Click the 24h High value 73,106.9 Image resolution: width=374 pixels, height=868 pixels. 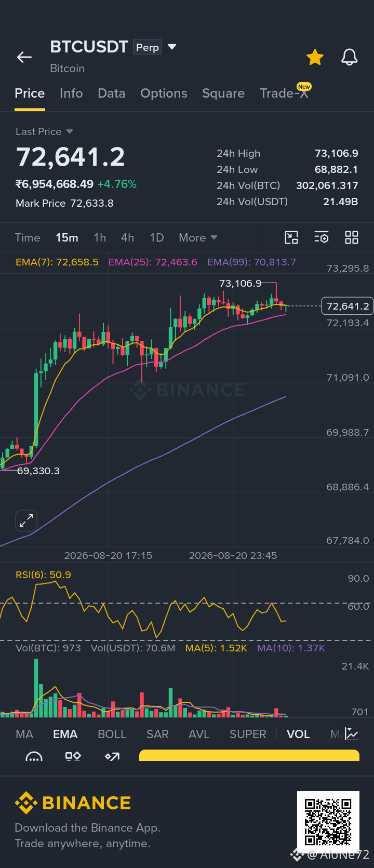(x=337, y=154)
